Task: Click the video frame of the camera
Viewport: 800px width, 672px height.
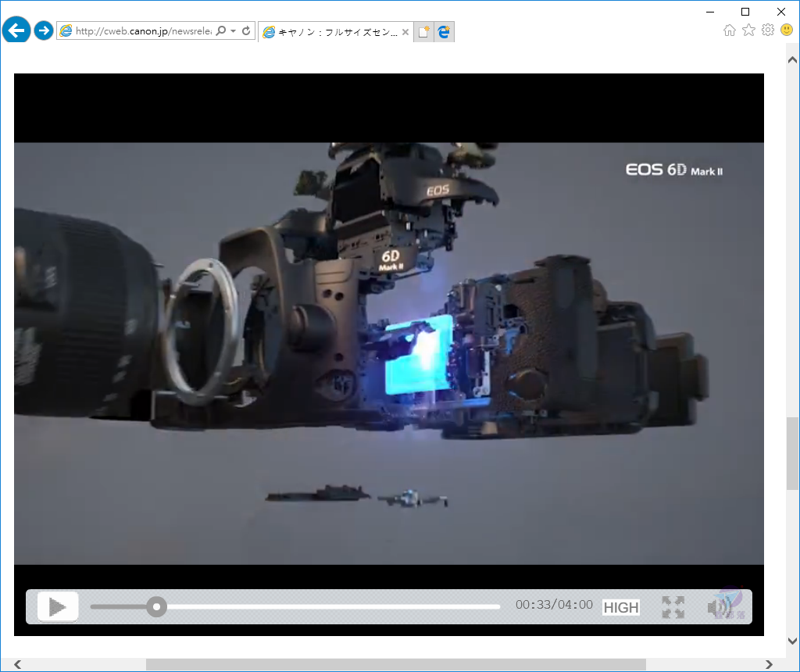Action: [389, 353]
